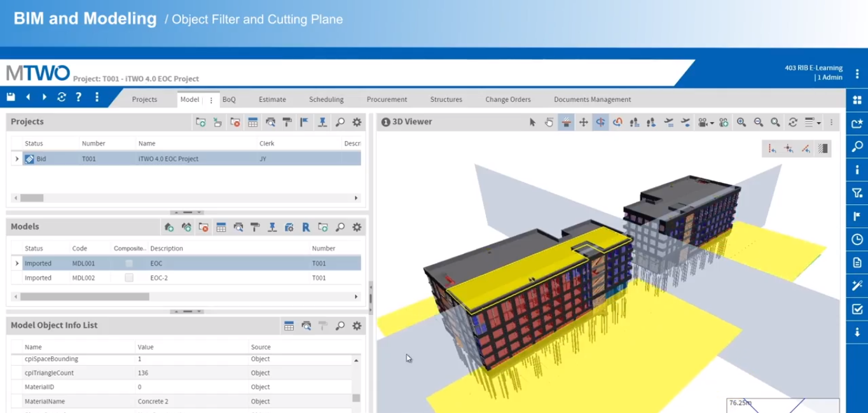This screenshot has height=413, width=868.
Task: Toggle Composite checkbox for MDL001 model
Action: tap(129, 263)
